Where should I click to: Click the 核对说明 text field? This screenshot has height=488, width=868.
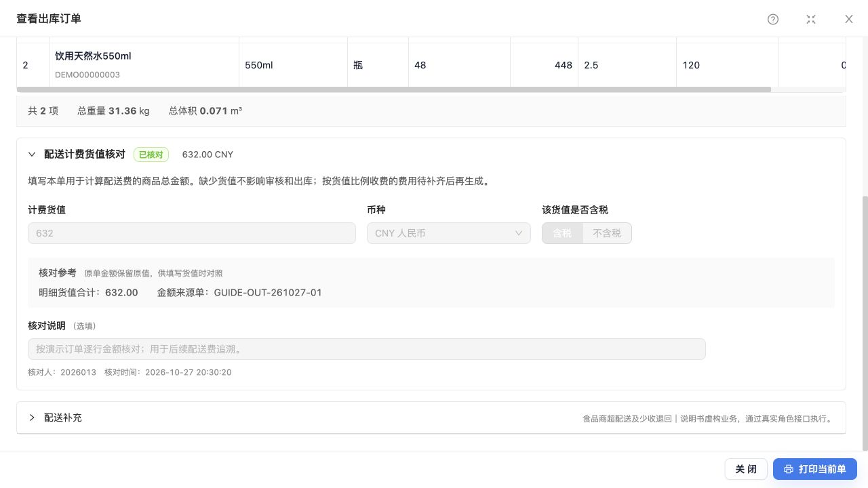pyautogui.click(x=367, y=349)
